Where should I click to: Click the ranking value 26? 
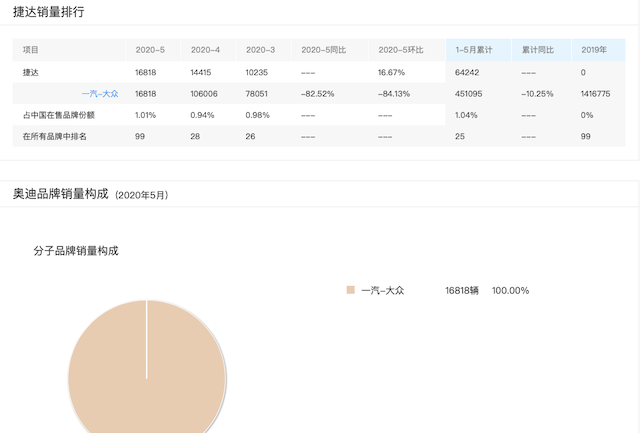(250, 136)
